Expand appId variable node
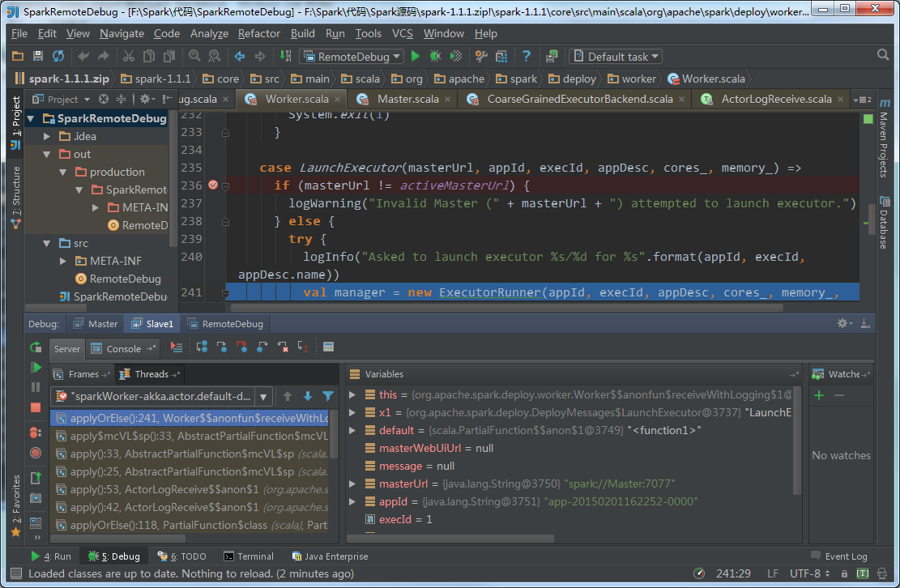This screenshot has width=900, height=588. click(352, 501)
